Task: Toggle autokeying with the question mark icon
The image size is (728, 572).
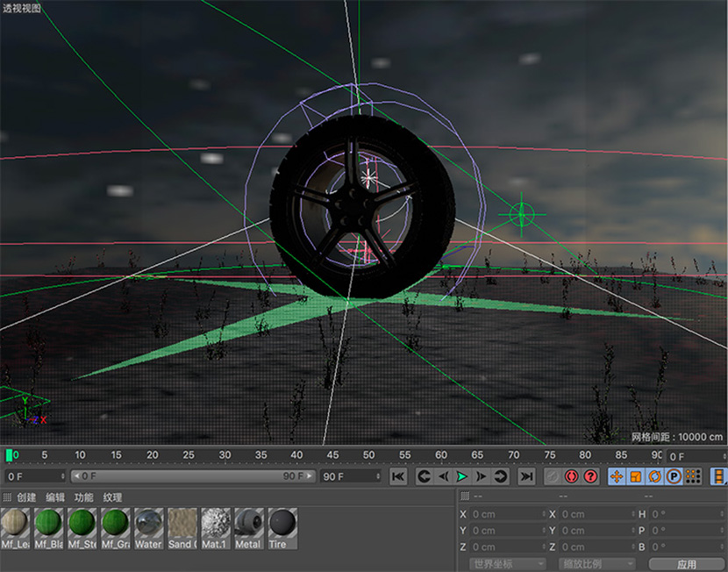Action: pos(590,476)
